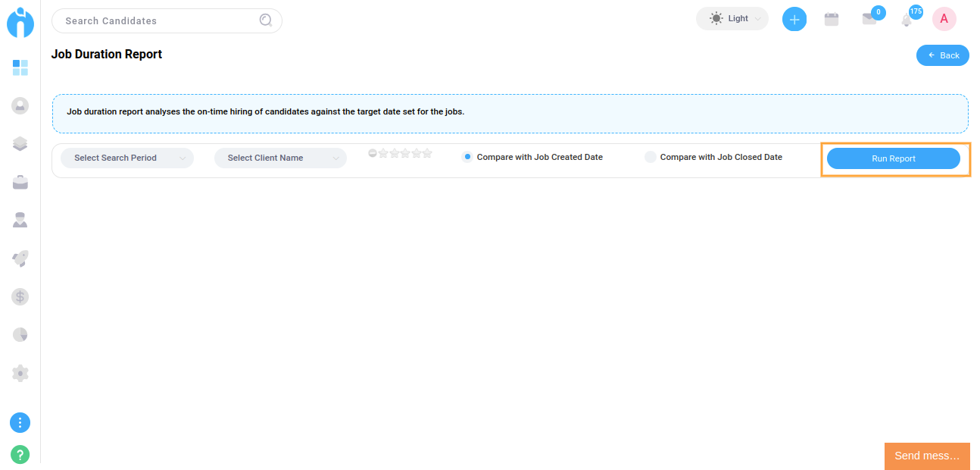Click the layers stack sidebar icon
The height and width of the screenshot is (470, 980).
(x=20, y=144)
